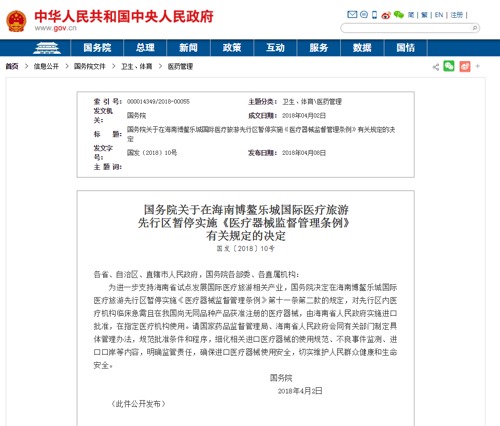Switch to Traditional Chinese 繁
This screenshot has height=426, width=500.
(424, 15)
